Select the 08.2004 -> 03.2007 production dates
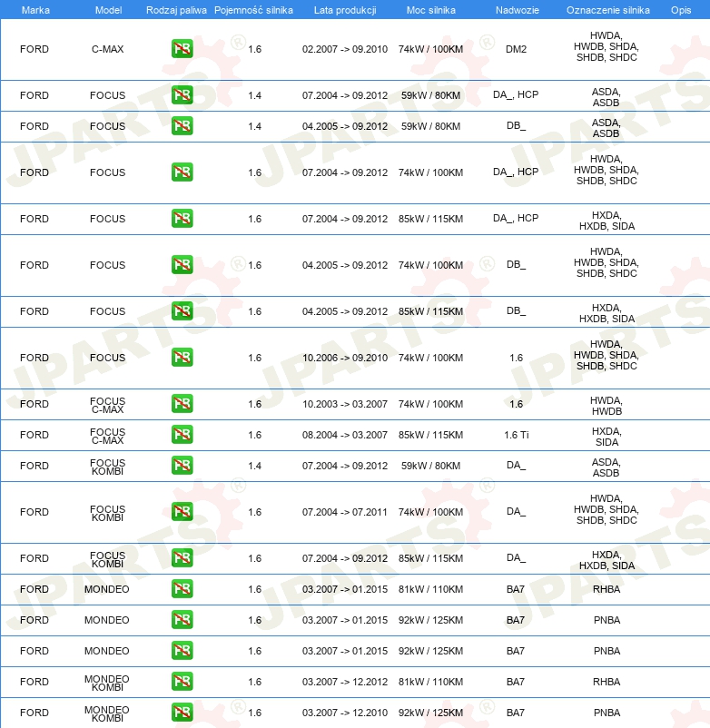This screenshot has width=710, height=728. pos(344,435)
